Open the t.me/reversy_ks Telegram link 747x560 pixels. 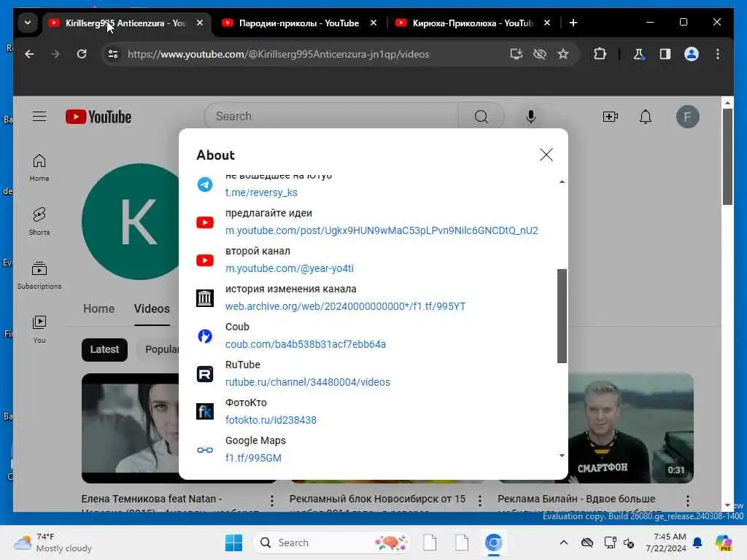[261, 192]
